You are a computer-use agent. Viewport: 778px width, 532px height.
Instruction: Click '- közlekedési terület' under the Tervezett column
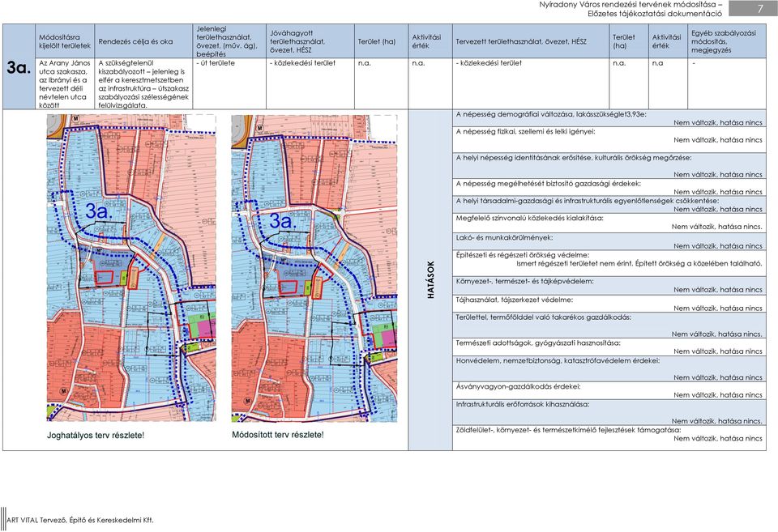530,83
